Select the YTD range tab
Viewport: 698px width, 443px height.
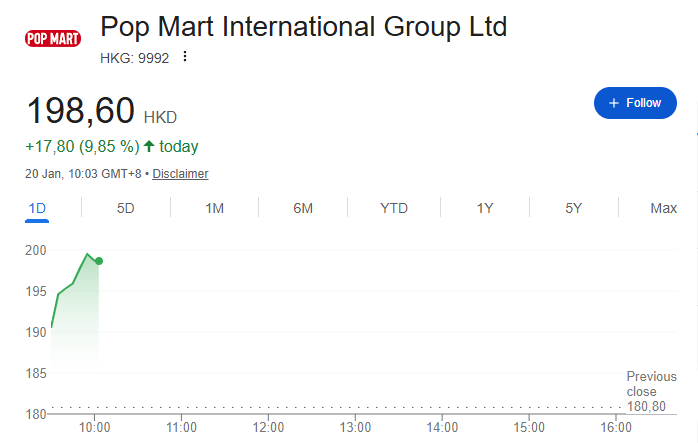pyautogui.click(x=394, y=208)
